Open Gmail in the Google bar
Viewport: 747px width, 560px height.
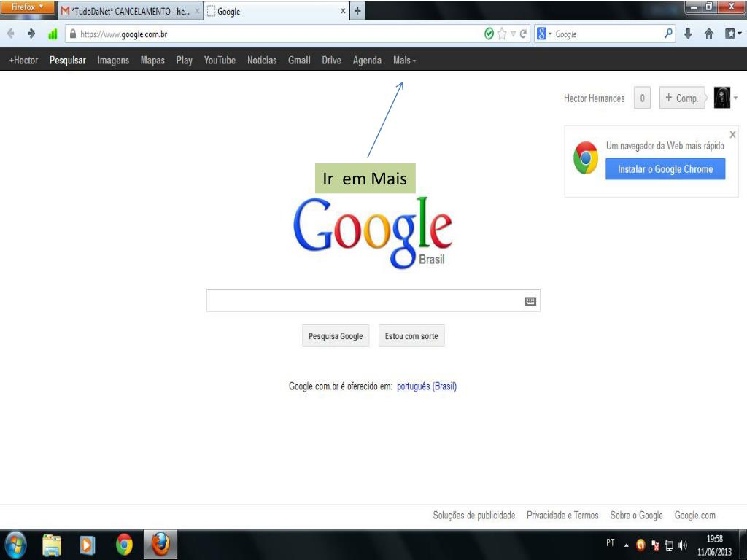pos(299,61)
